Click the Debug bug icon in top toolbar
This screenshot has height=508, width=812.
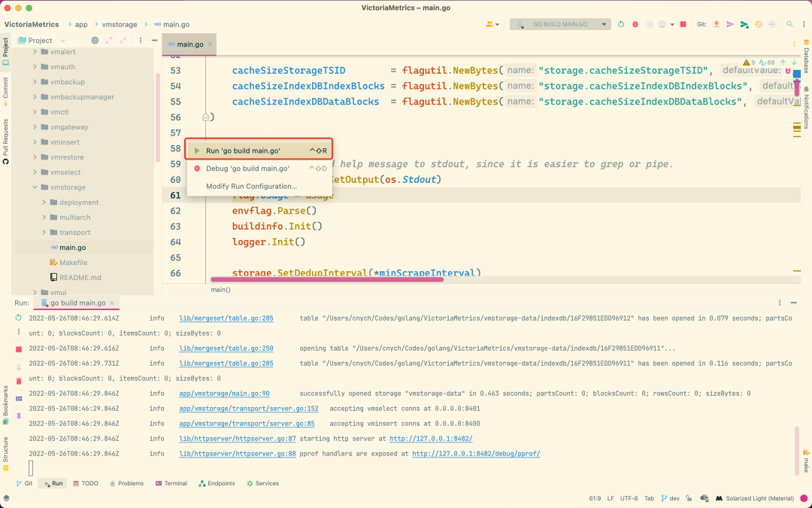point(635,24)
